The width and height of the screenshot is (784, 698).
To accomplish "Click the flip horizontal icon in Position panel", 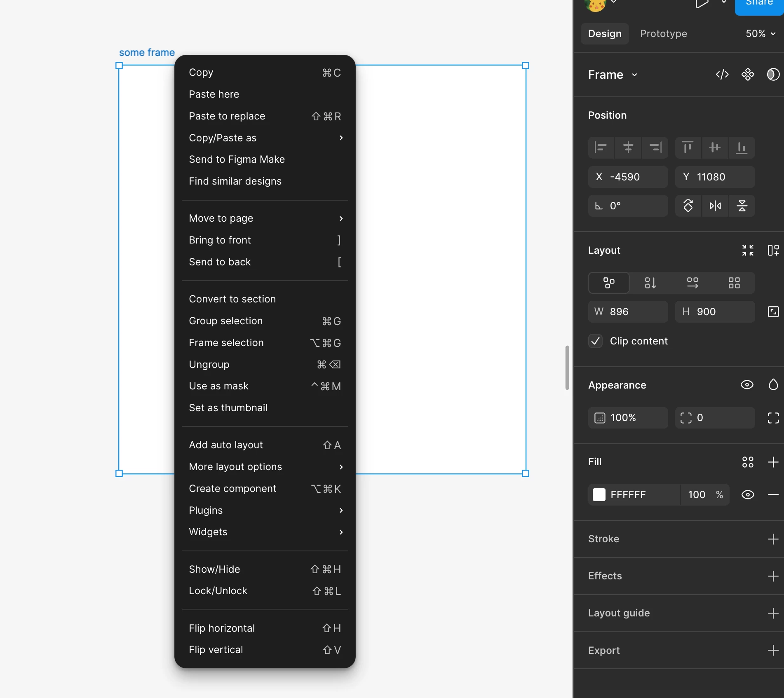I will point(715,206).
